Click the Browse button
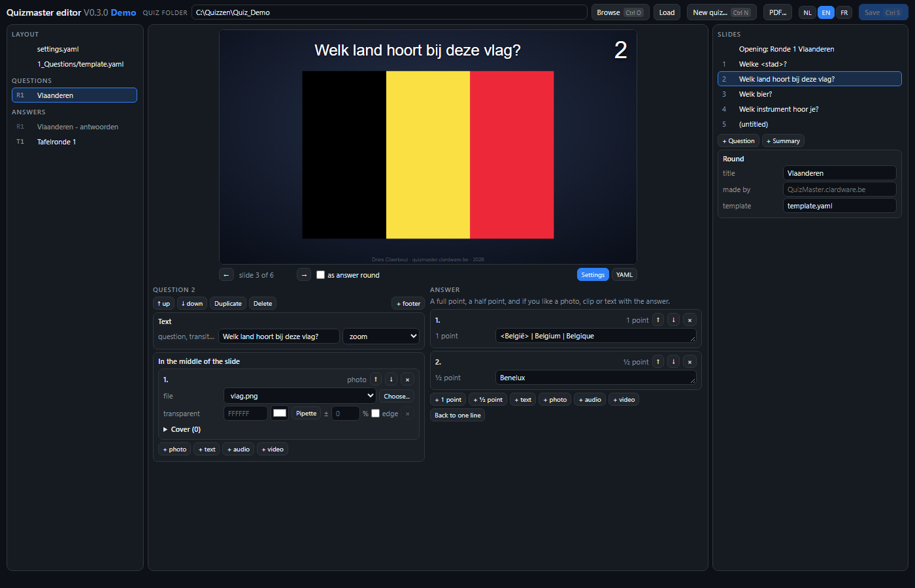Viewport: 915px width, 588px height. click(620, 12)
